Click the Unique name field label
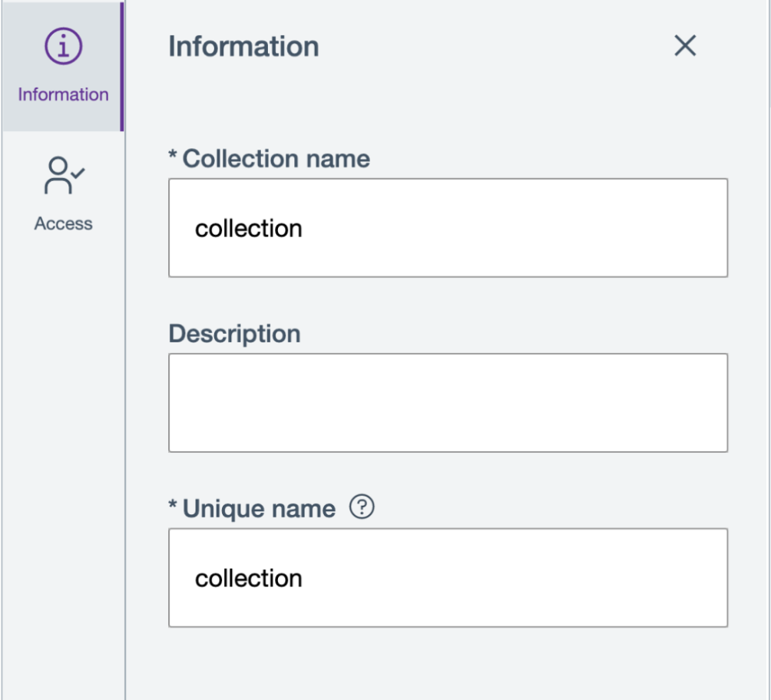 point(259,509)
